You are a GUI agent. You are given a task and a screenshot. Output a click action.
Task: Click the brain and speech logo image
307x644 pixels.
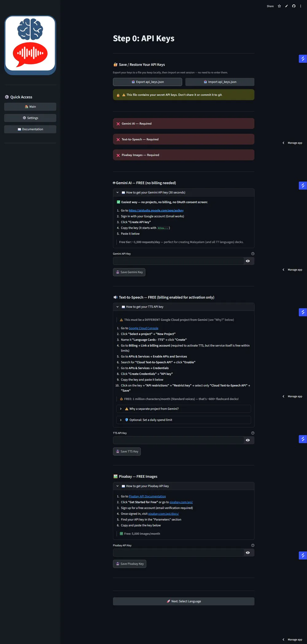(x=30, y=45)
